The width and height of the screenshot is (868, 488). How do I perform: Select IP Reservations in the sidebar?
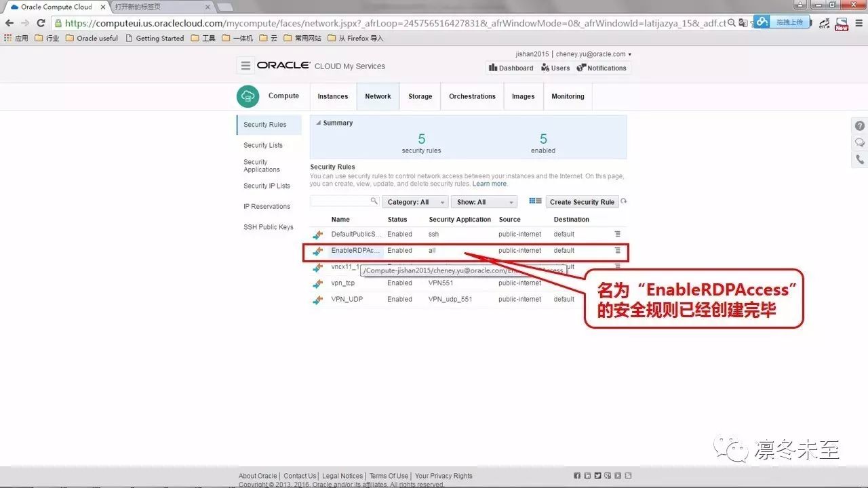[267, 206]
